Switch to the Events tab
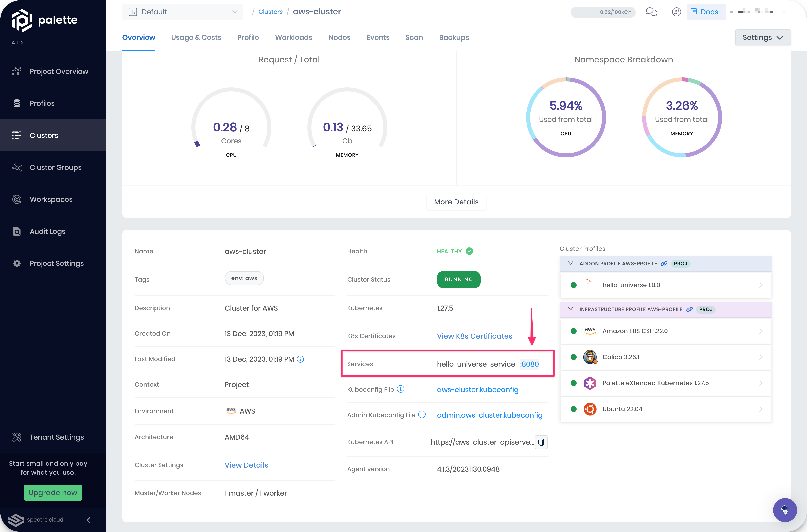Screen dimensions: 807x532 pyautogui.click(x=378, y=37)
